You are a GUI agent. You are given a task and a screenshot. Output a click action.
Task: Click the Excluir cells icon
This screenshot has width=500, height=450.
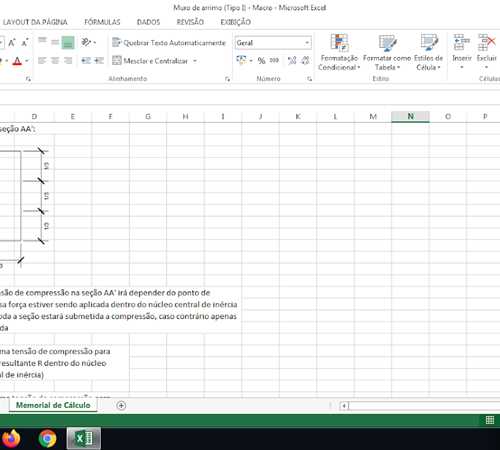[x=486, y=42]
